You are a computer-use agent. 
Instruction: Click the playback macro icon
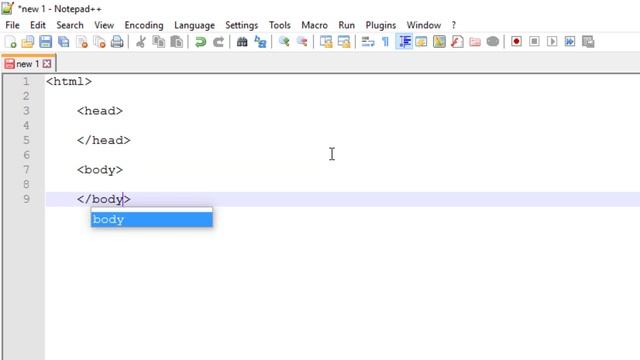pyautogui.click(x=552, y=42)
